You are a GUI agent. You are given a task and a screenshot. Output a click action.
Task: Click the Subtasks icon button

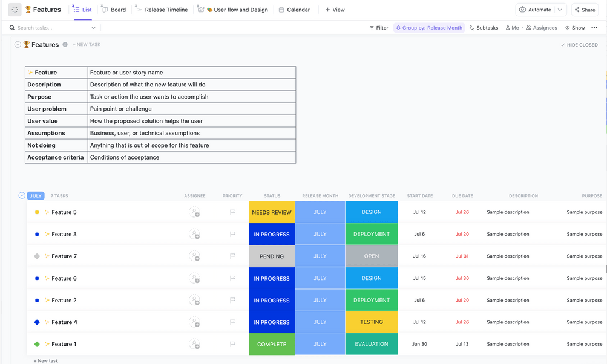(x=473, y=28)
